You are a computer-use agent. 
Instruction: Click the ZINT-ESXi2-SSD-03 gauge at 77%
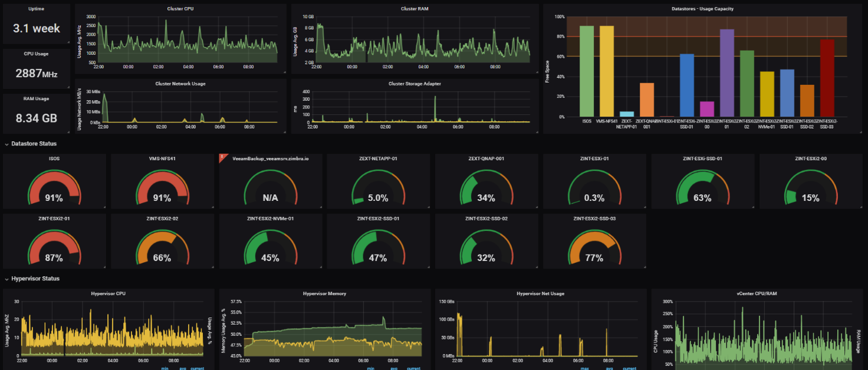click(594, 247)
